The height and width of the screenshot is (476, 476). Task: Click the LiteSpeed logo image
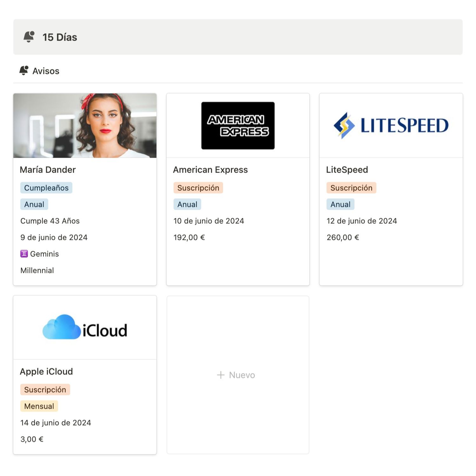pyautogui.click(x=391, y=125)
